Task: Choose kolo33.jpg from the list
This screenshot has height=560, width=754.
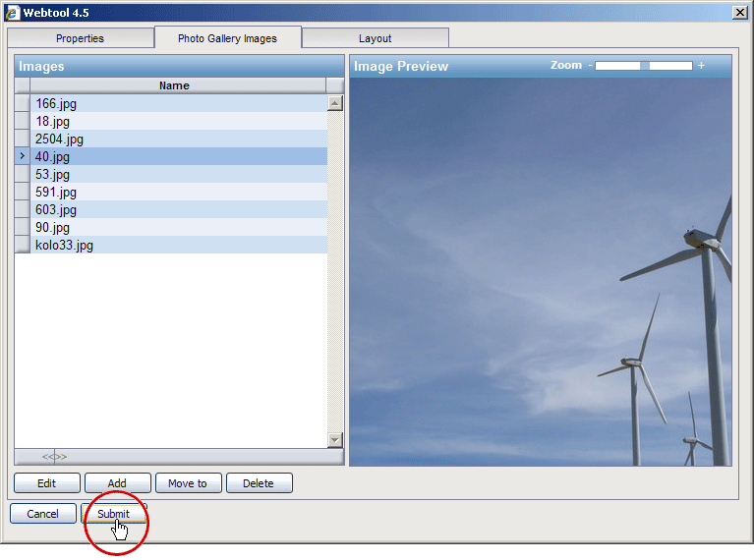Action: tap(64, 245)
